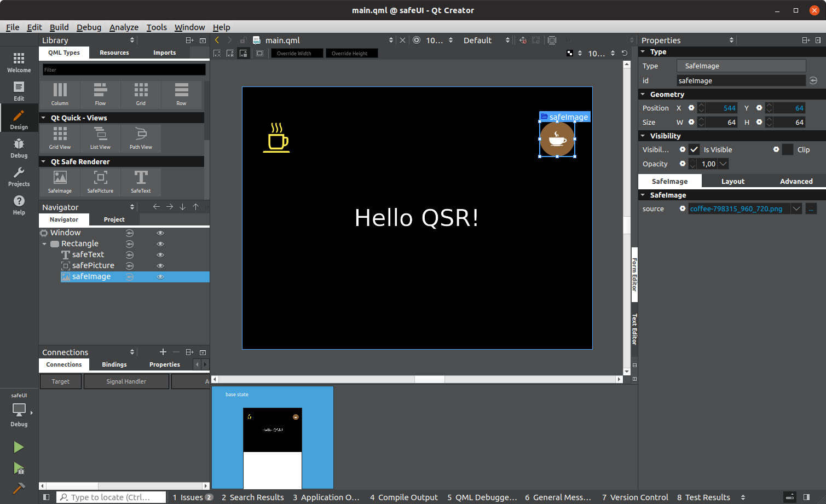Collapse the Rectangle tree node
This screenshot has height=504, width=826.
click(44, 244)
